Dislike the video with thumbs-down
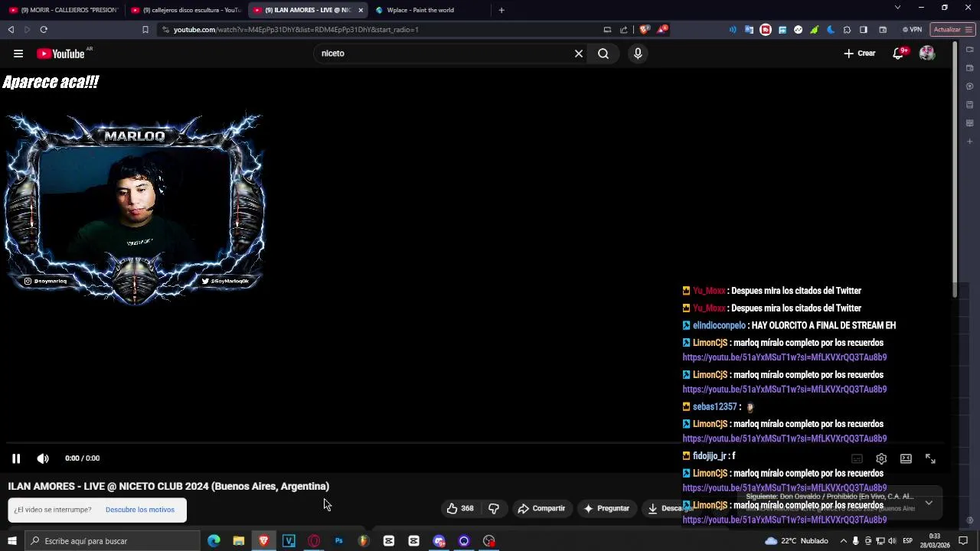Viewport: 980px width, 551px height. point(494,508)
